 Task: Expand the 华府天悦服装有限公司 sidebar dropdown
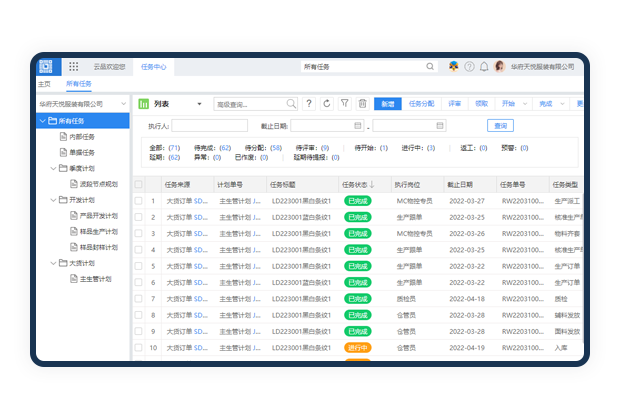click(x=122, y=103)
